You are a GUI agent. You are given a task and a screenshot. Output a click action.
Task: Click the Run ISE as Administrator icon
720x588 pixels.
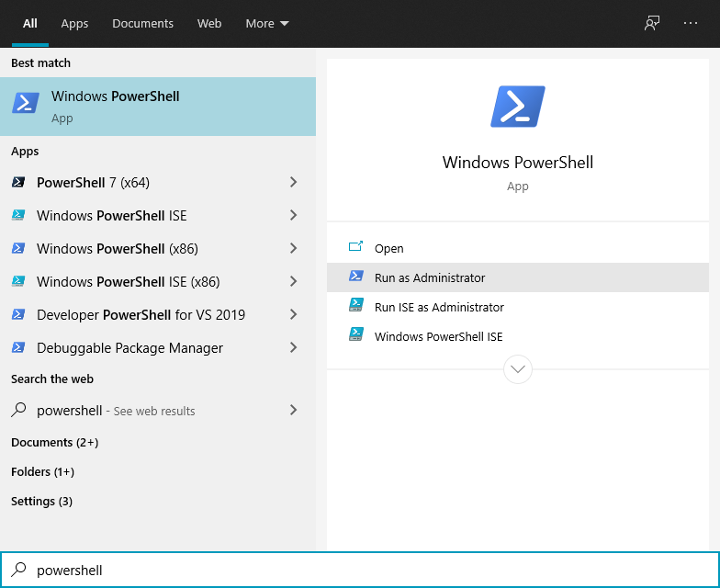point(356,307)
